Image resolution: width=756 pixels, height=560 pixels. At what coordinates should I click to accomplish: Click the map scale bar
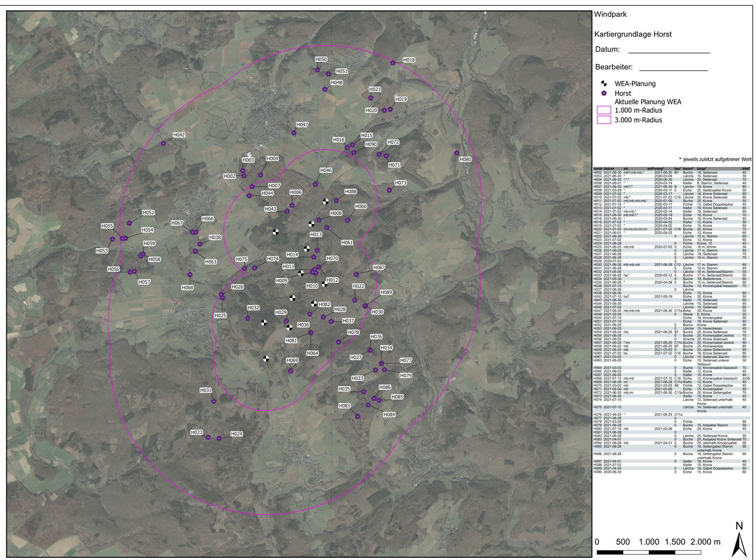pos(641,552)
